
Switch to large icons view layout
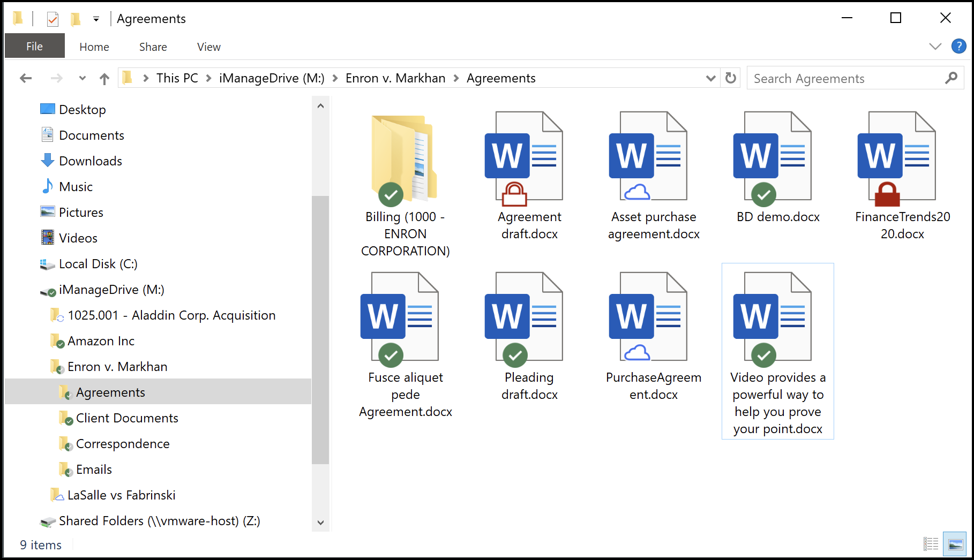[x=955, y=544]
